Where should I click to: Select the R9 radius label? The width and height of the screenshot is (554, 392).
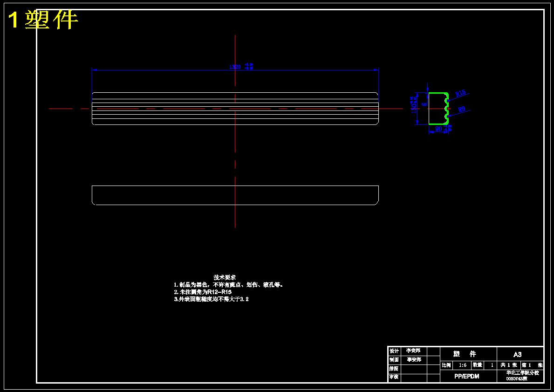(x=462, y=110)
